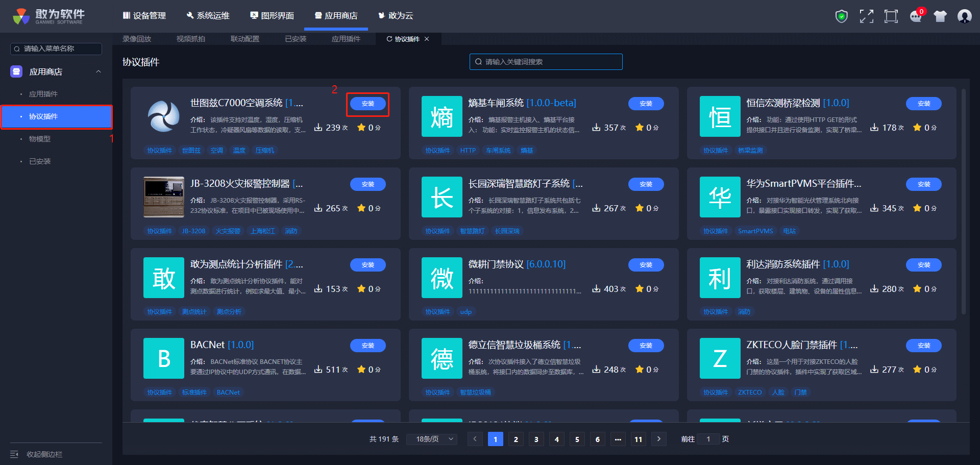This screenshot has width=980, height=465.
Task: Install the 恒信宏测桥梁检测 plugin
Action: click(924, 104)
